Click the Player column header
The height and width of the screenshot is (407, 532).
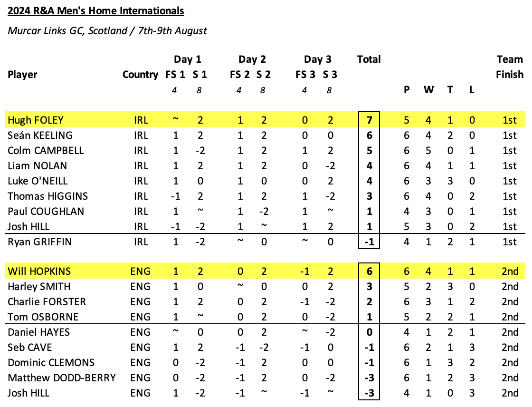pyautogui.click(x=22, y=75)
